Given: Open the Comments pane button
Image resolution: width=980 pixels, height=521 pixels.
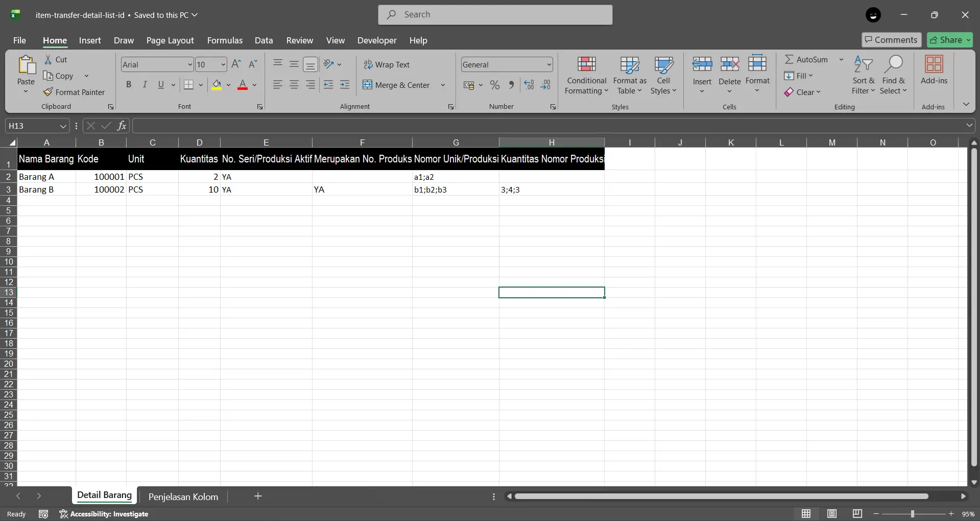Looking at the screenshot, I should [891, 40].
